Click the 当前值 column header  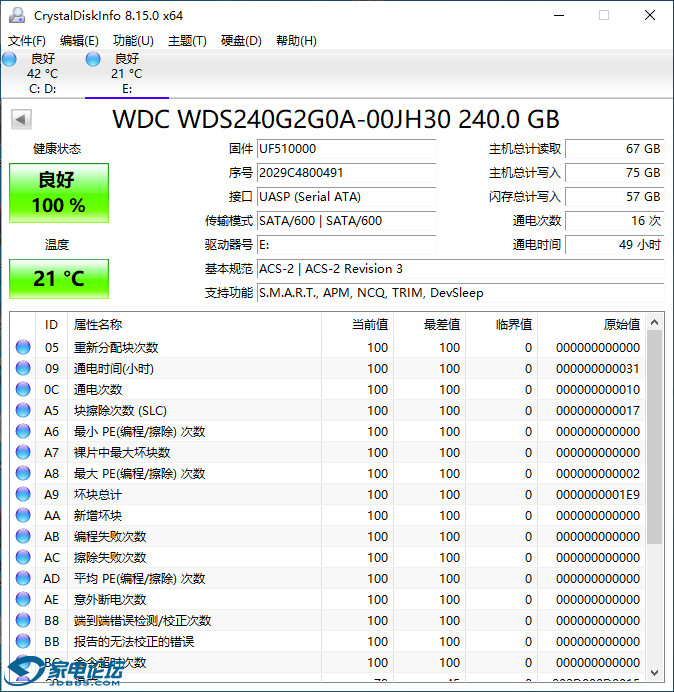(358, 325)
